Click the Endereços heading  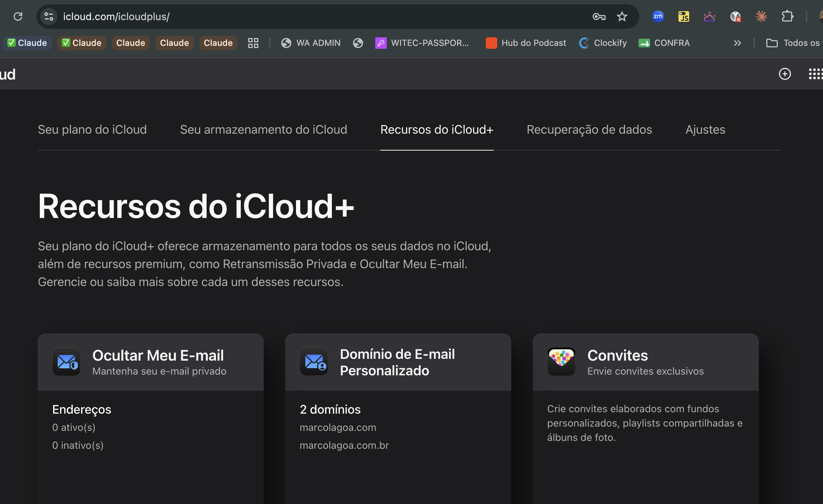click(82, 409)
